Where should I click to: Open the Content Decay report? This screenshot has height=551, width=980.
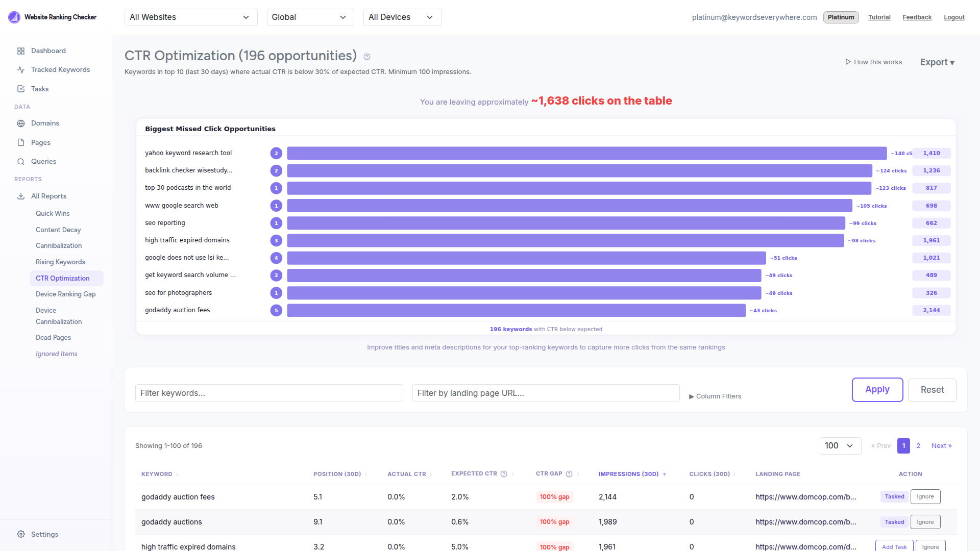click(x=58, y=230)
